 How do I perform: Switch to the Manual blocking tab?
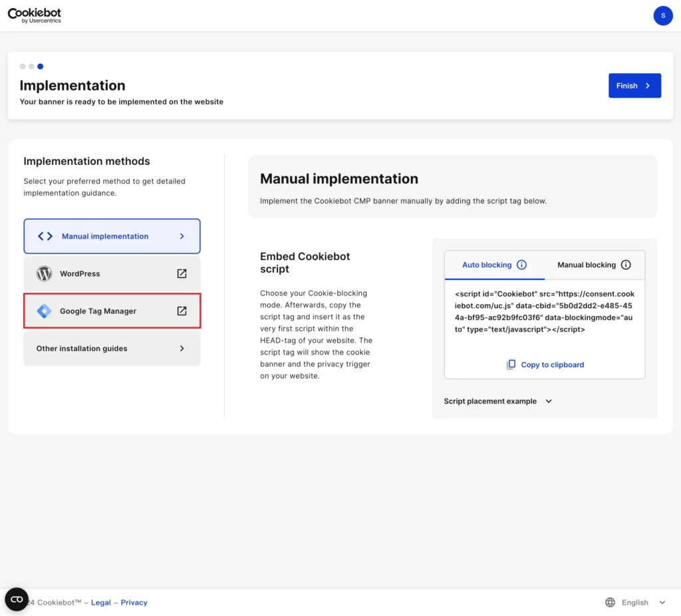point(586,265)
